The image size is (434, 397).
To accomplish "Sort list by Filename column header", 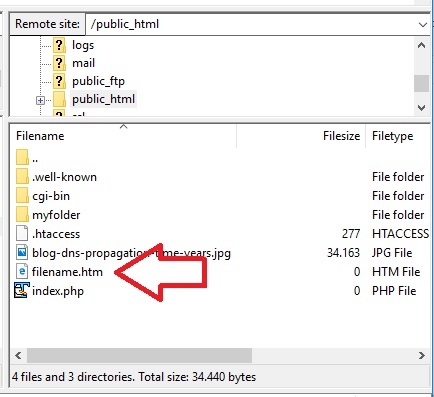I will 40,136.
